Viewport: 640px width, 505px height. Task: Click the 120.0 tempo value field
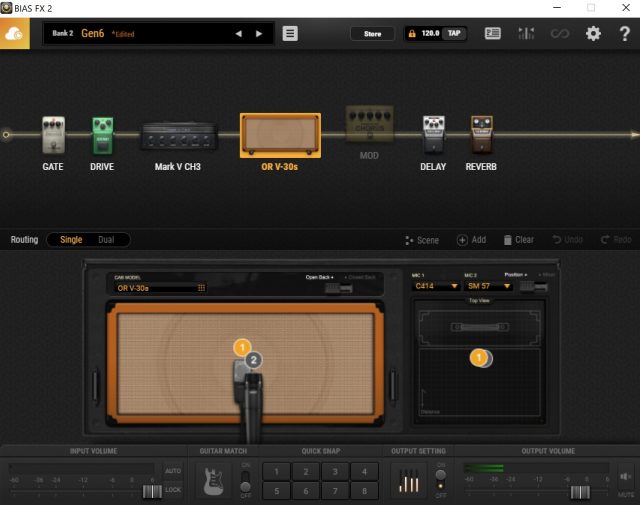[x=430, y=33]
